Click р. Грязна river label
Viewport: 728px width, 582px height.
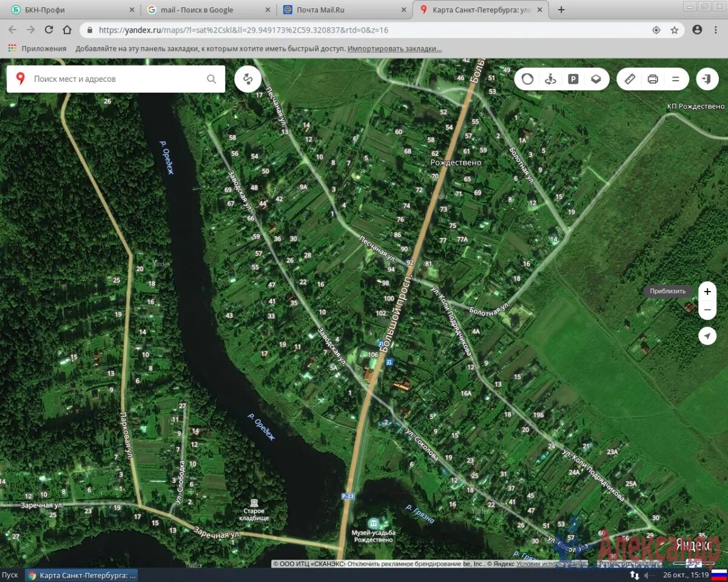tap(420, 514)
